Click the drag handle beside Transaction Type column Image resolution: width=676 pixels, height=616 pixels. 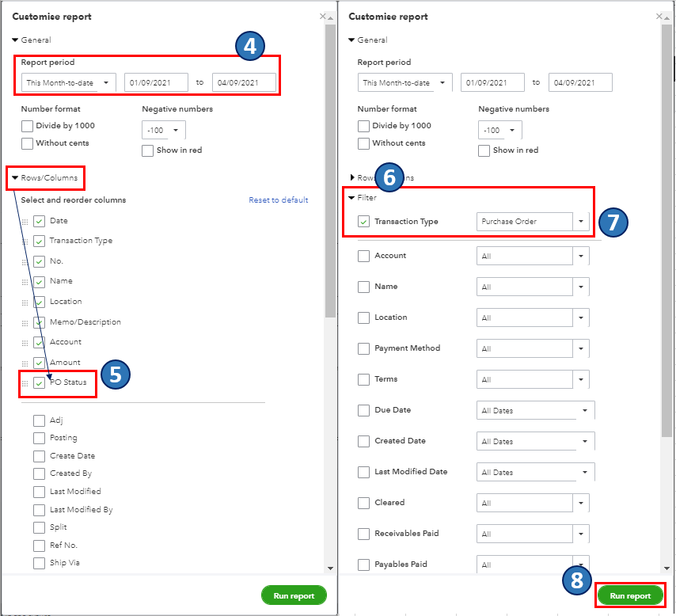click(25, 242)
